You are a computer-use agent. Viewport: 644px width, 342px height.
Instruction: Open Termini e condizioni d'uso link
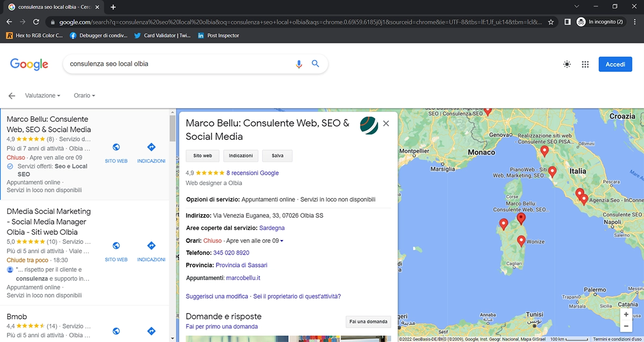coord(617,339)
